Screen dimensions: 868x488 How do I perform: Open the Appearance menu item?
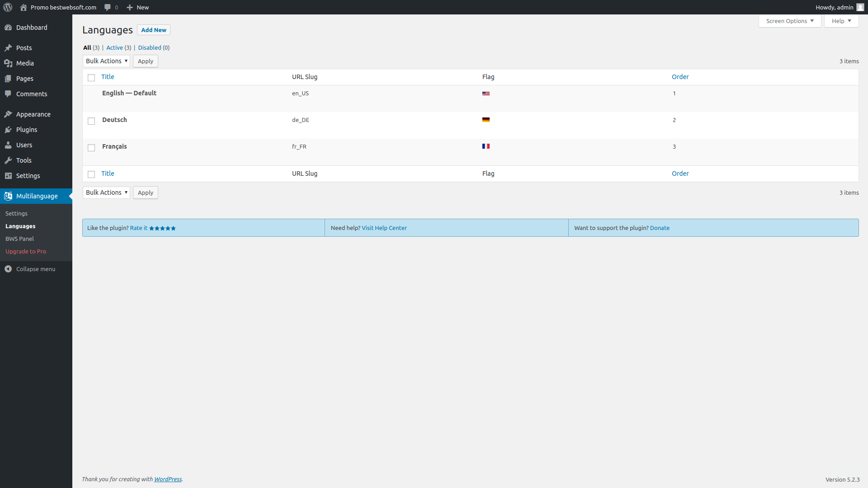[33, 114]
